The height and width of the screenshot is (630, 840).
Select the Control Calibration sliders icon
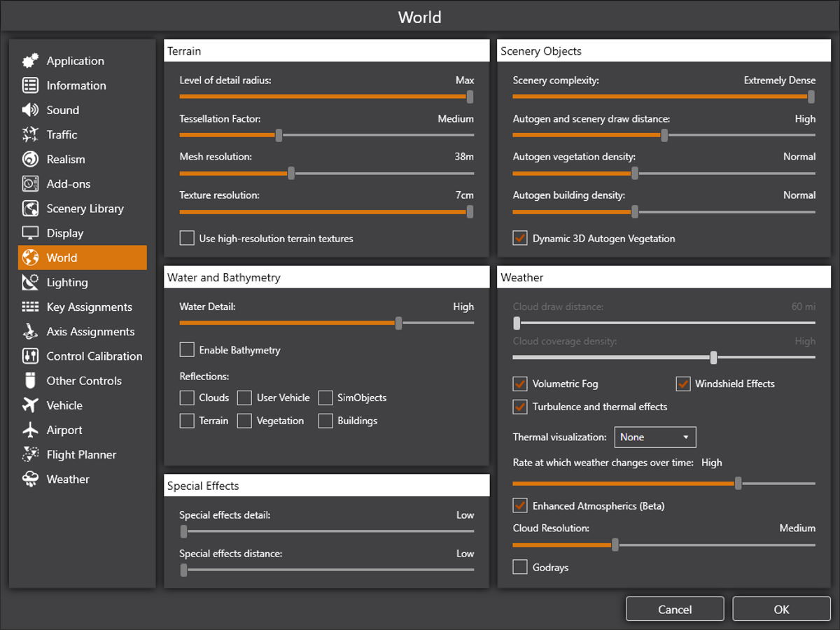click(x=30, y=356)
